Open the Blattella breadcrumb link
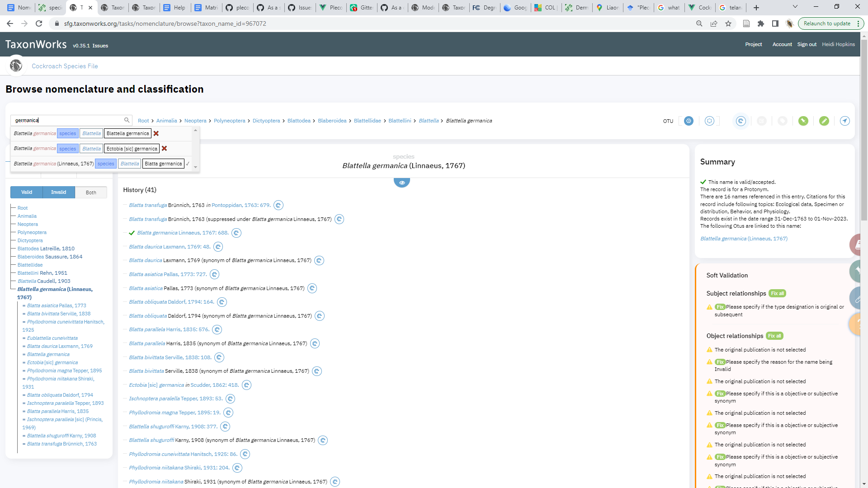Image resolution: width=868 pixels, height=488 pixels. pos(429,121)
